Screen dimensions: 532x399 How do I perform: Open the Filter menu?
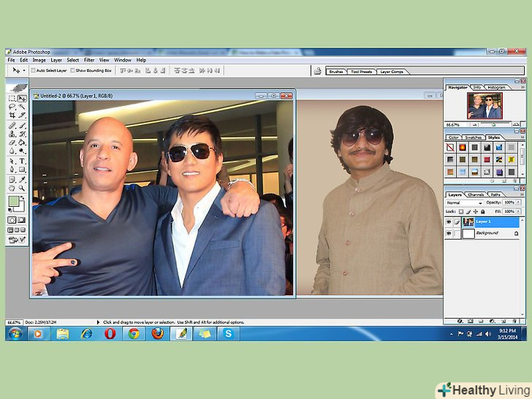89,60
